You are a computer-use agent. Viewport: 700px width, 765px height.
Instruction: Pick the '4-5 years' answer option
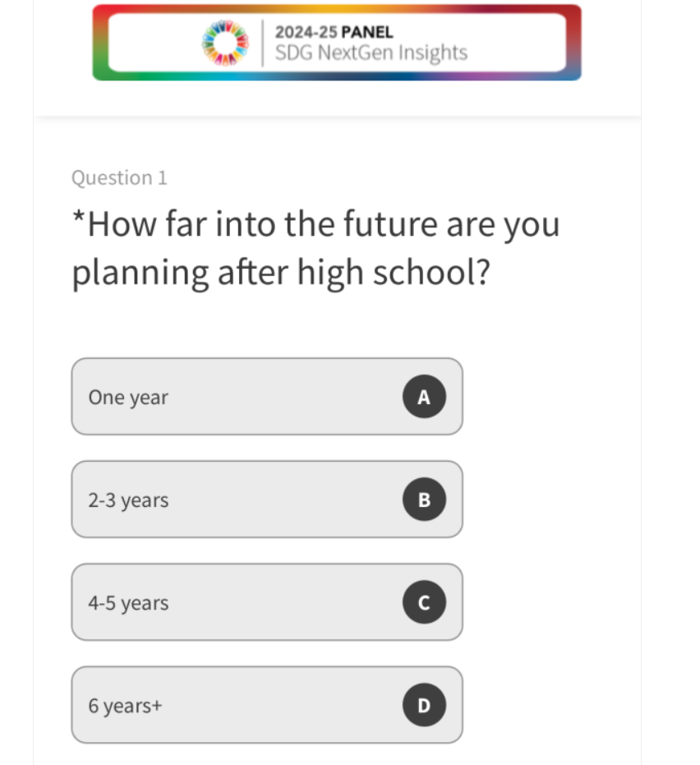coord(266,601)
